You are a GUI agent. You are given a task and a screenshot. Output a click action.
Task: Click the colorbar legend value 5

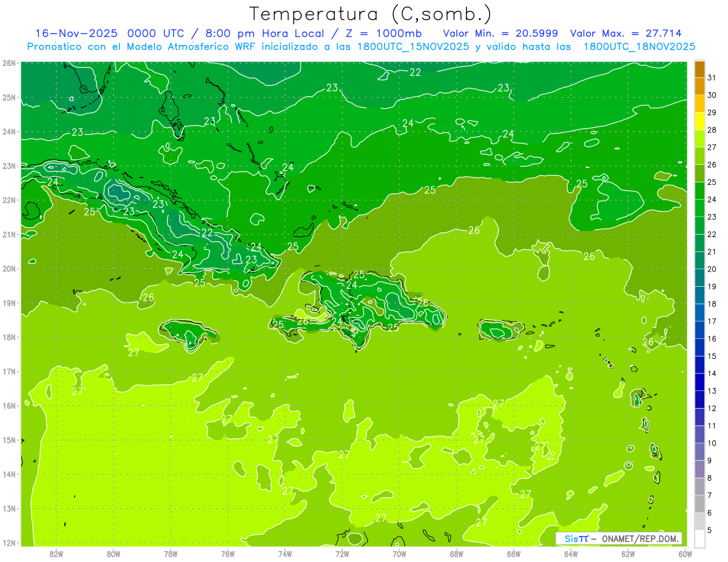tap(709, 530)
